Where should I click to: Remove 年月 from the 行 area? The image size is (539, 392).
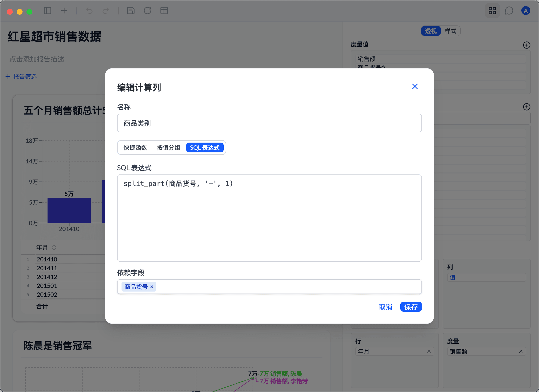[429, 351]
